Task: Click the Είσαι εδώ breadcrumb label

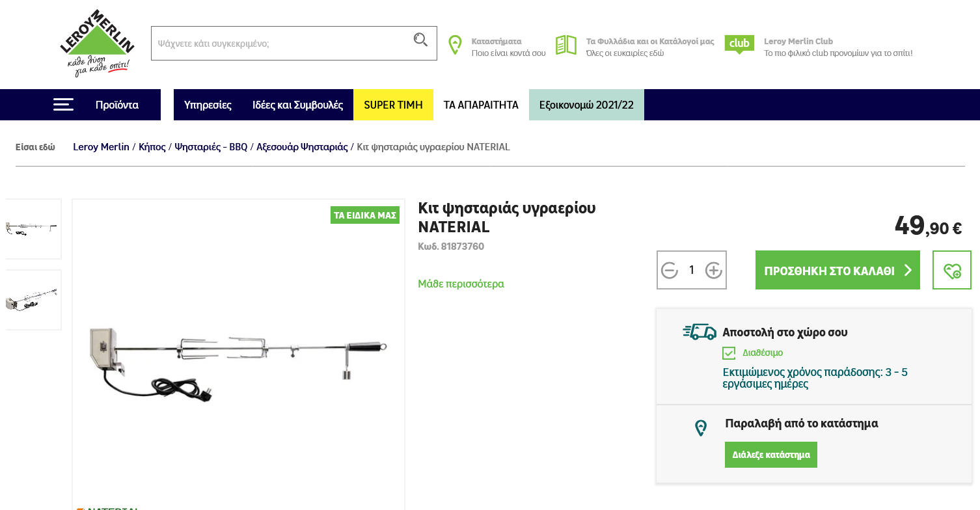Action: coord(35,147)
